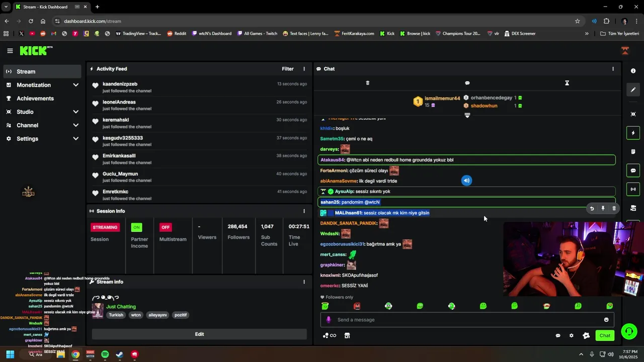Image resolution: width=644 pixels, height=362 pixels.
Task: Open WtcN's Dashboard bookmark
Action: click(x=211, y=34)
